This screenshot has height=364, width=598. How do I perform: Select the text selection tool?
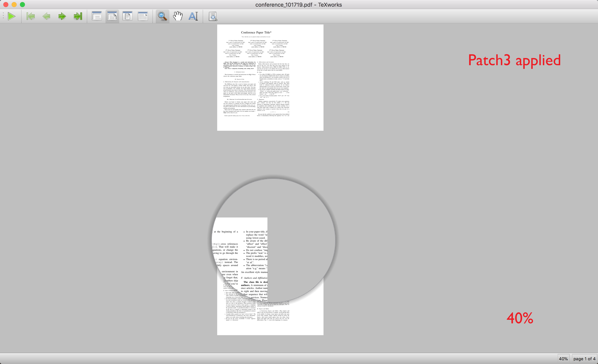point(193,16)
